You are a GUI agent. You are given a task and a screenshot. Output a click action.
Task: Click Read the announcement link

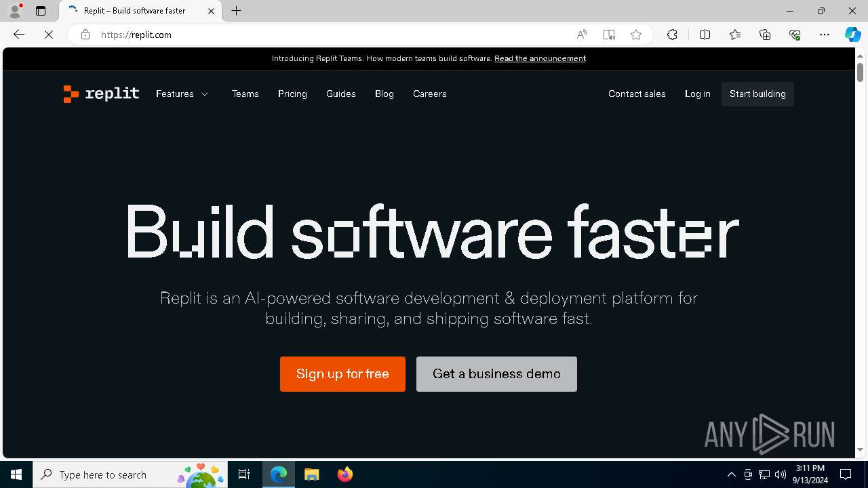point(540,58)
